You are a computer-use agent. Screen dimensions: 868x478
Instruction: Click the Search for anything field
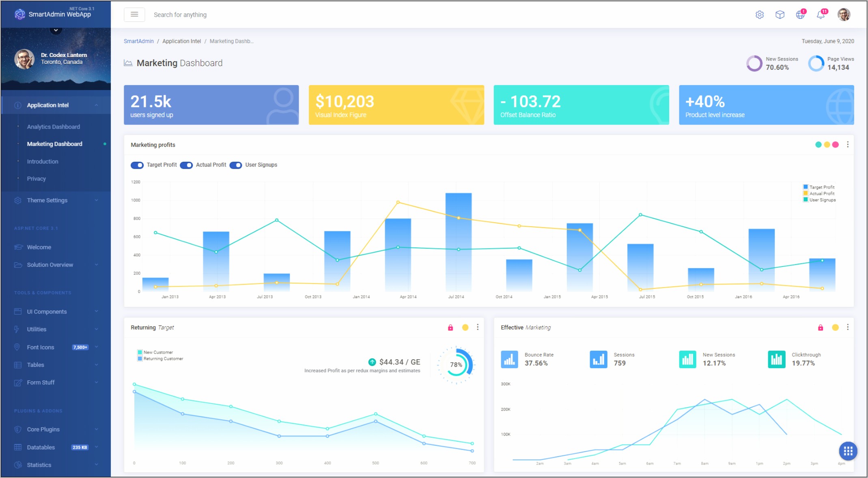pyautogui.click(x=180, y=15)
